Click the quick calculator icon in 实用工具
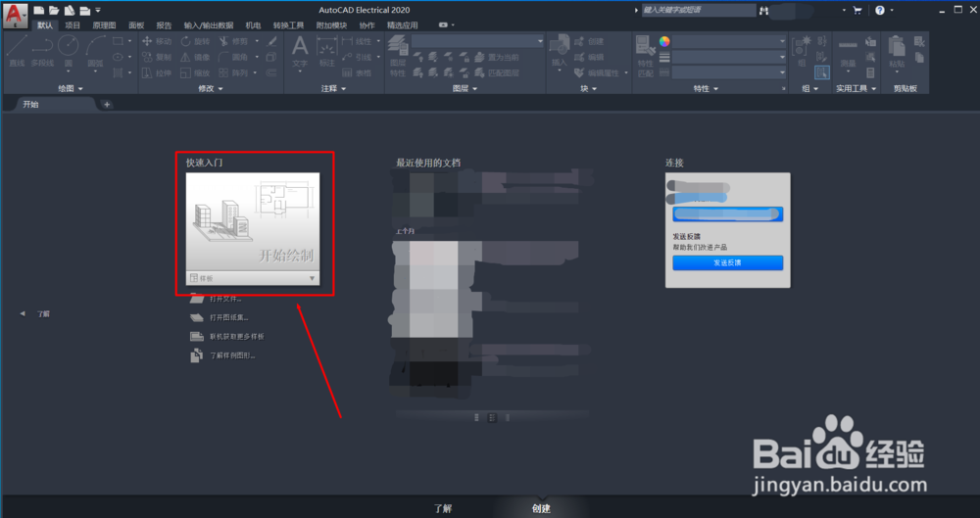 [x=870, y=72]
